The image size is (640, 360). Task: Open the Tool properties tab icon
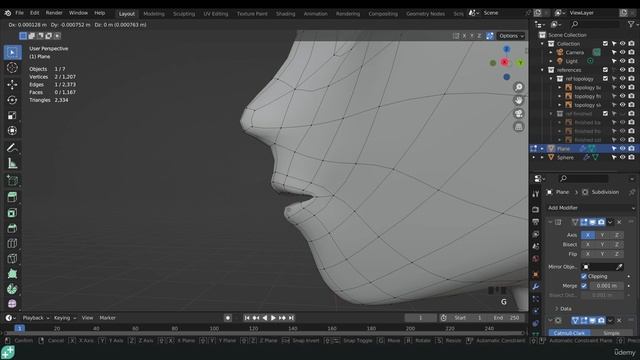point(536,194)
